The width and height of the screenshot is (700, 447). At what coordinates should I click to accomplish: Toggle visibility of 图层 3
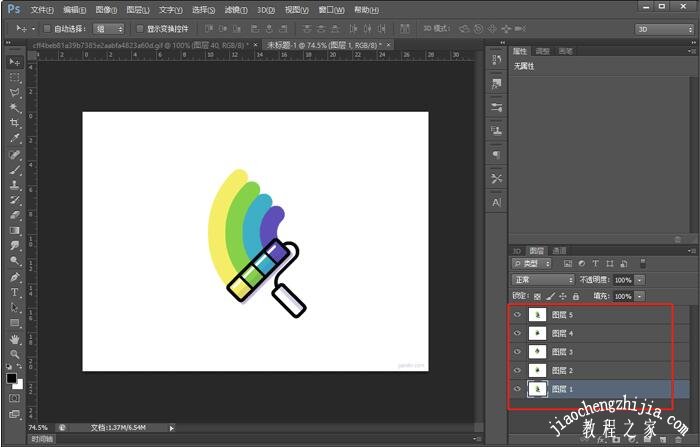[518, 352]
